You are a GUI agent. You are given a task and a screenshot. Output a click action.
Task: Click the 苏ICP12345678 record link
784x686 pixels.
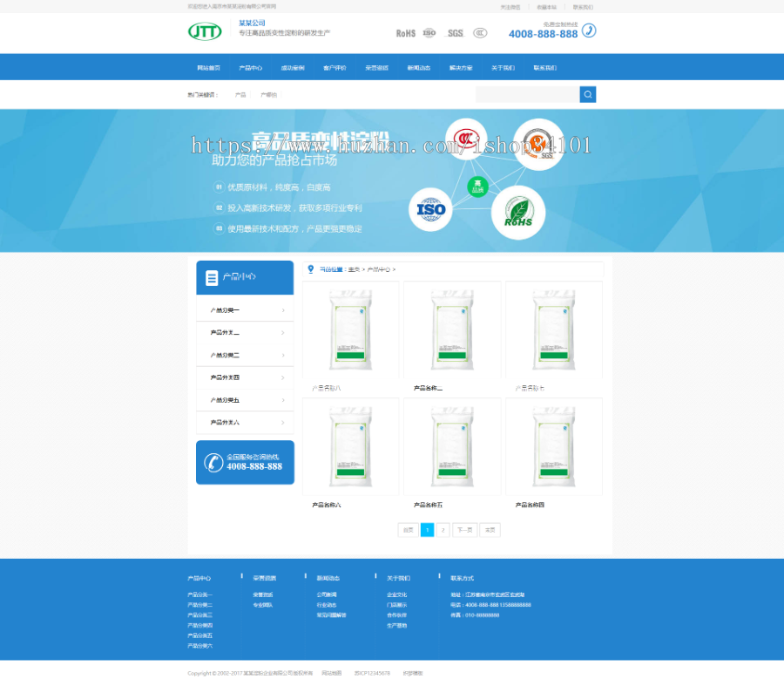tap(372, 674)
